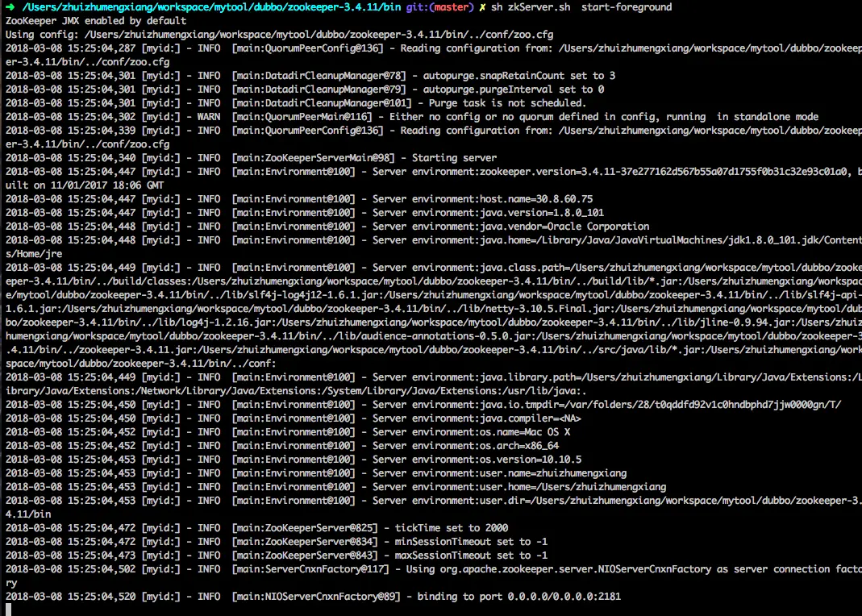Click the 'java.io.tmpdir=/var/folders' entry
The width and height of the screenshot is (862, 616).
click(x=660, y=405)
